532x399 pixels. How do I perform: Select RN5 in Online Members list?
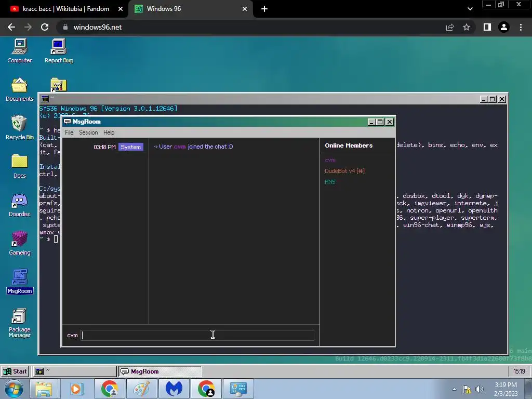point(330,182)
